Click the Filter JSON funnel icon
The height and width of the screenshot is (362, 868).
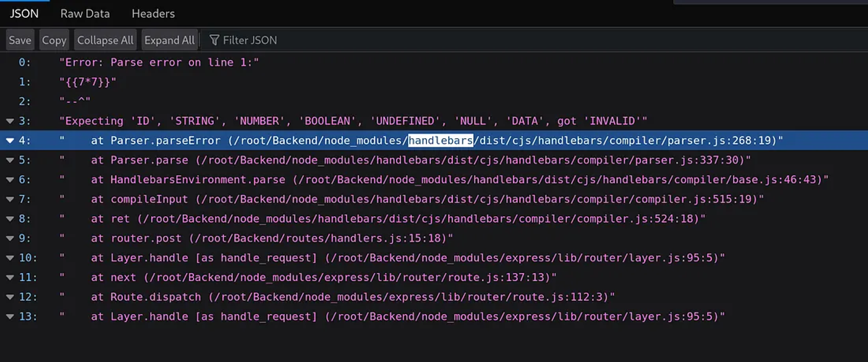(x=214, y=40)
